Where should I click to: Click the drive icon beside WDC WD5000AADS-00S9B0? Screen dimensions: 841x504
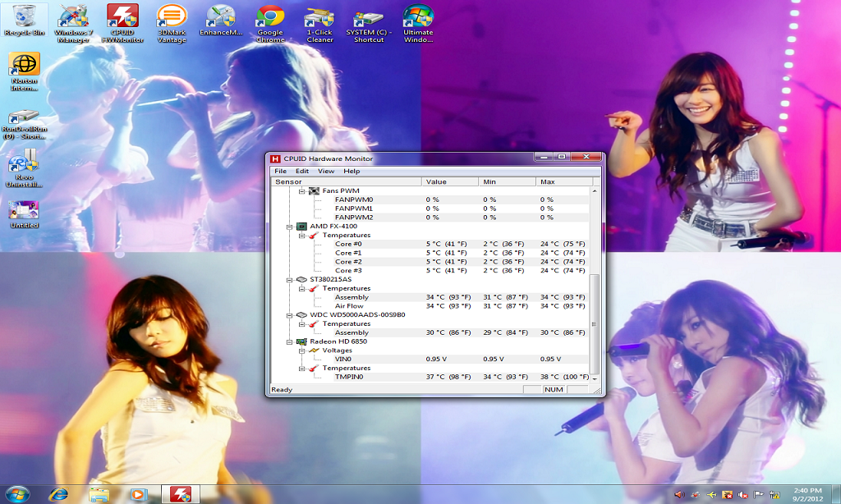coord(301,314)
